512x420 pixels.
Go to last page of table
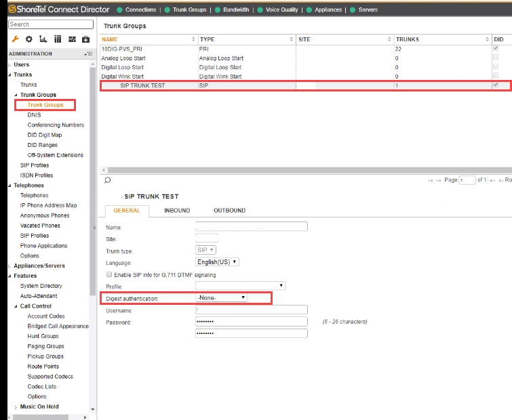point(501,180)
